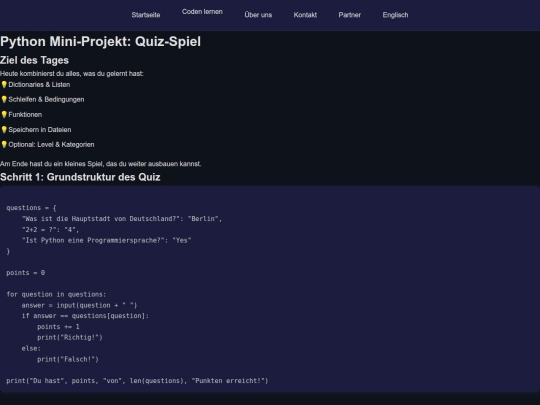The height and width of the screenshot is (405, 540).
Task: Click the code line print("Richtig!")
Action: [70, 338]
